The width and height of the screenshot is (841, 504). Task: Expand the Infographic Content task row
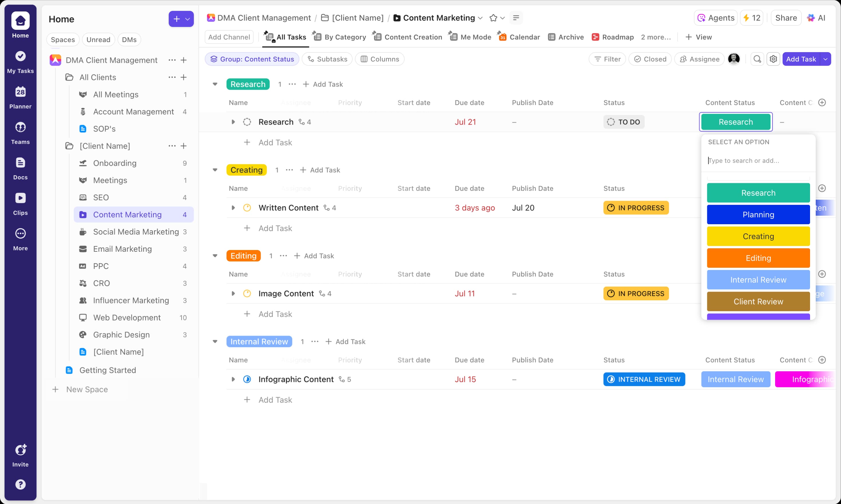coord(233,379)
